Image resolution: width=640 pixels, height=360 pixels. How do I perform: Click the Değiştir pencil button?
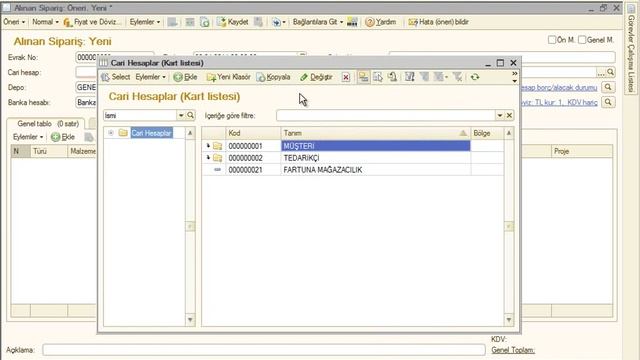pyautogui.click(x=316, y=77)
